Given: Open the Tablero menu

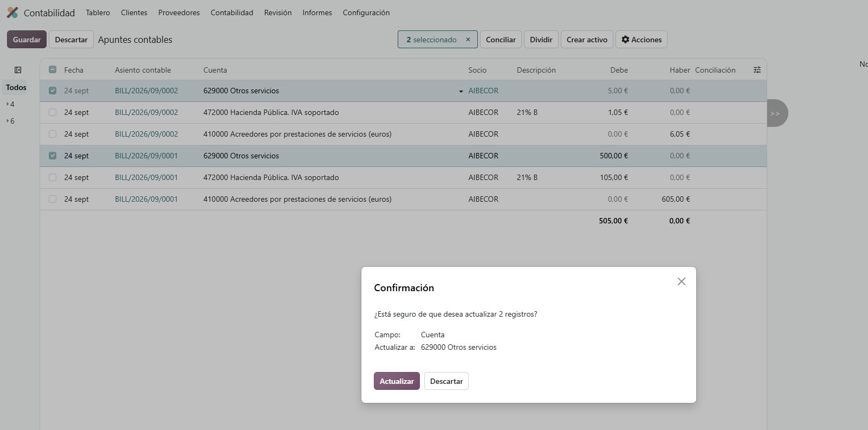Looking at the screenshot, I should click(x=98, y=12).
